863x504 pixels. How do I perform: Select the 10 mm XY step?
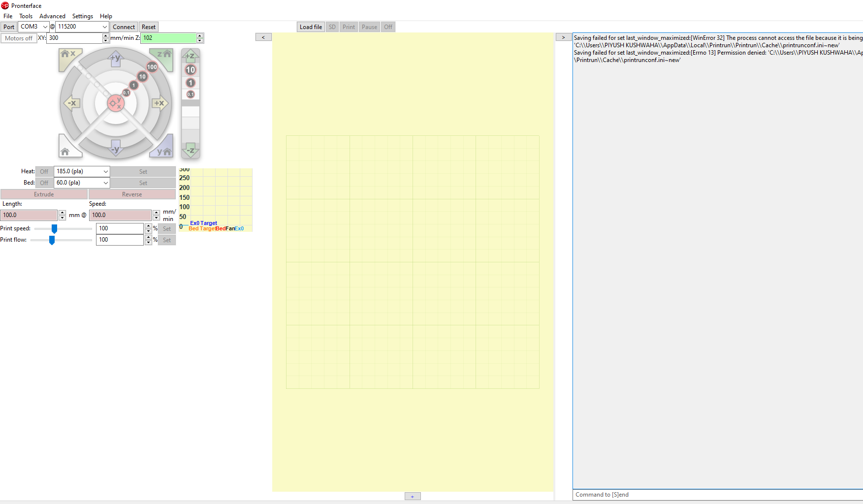point(142,77)
